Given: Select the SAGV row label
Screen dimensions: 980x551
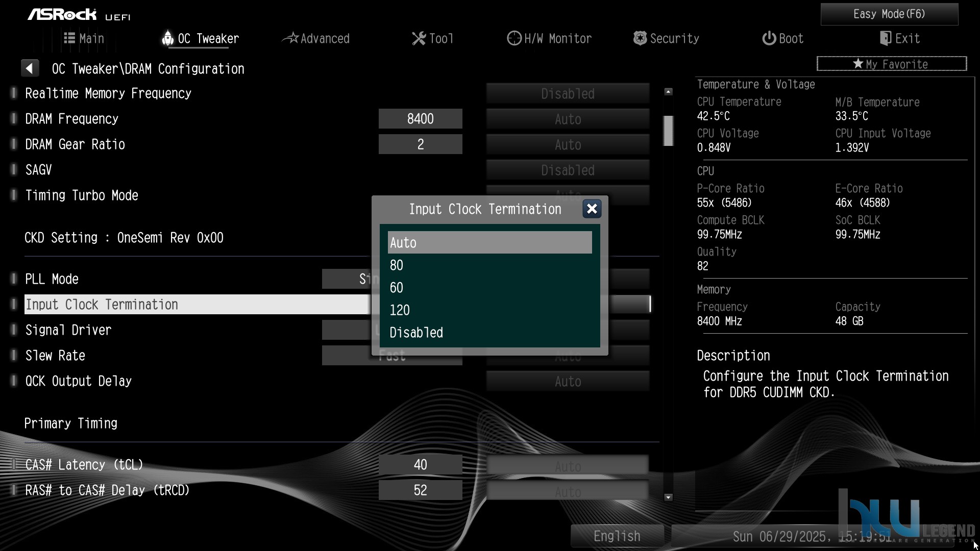Looking at the screenshot, I should pyautogui.click(x=39, y=170).
